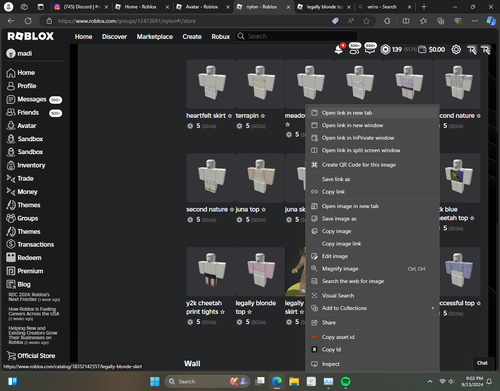
Task: Open Marketplace in top navigation
Action: tap(155, 37)
